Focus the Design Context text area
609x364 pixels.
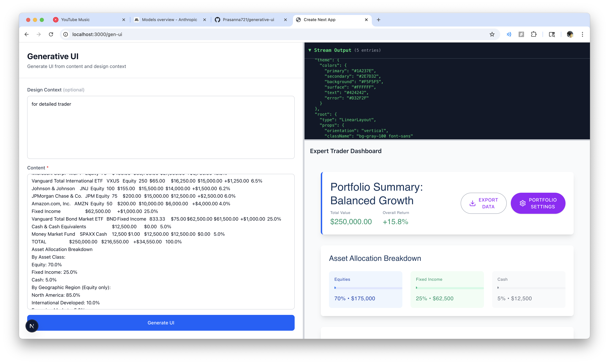coord(161,127)
